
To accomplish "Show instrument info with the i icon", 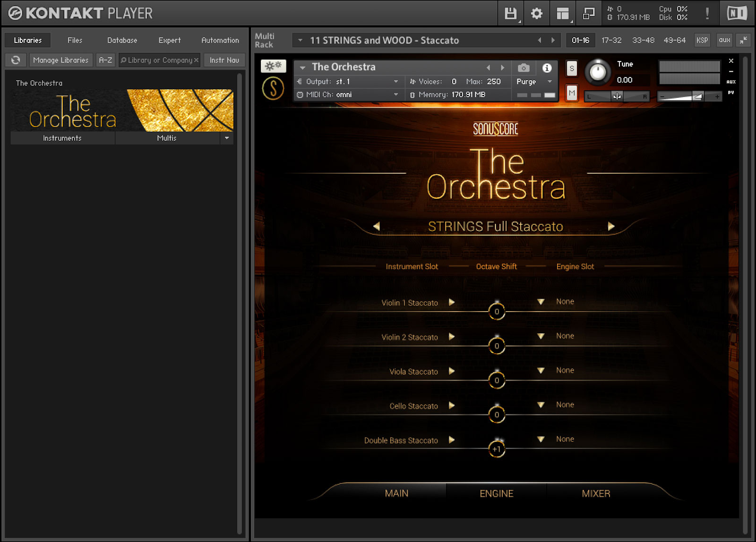I will click(x=547, y=68).
